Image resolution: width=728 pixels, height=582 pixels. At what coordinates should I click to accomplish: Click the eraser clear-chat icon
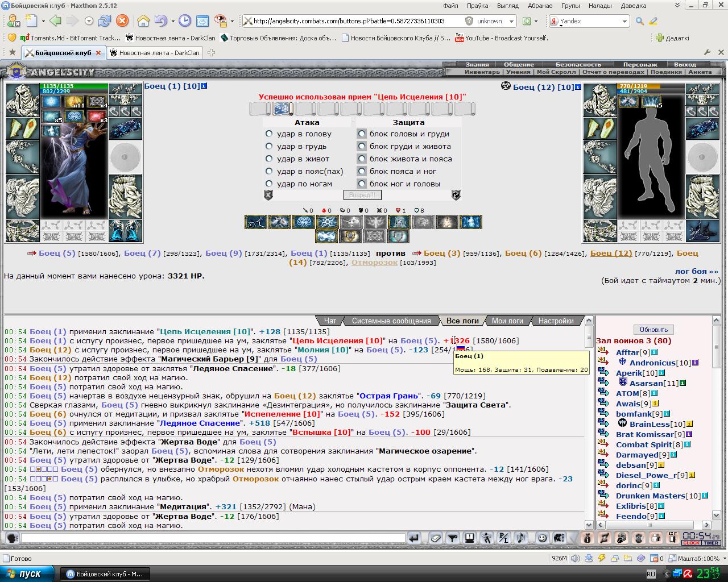[435, 538]
